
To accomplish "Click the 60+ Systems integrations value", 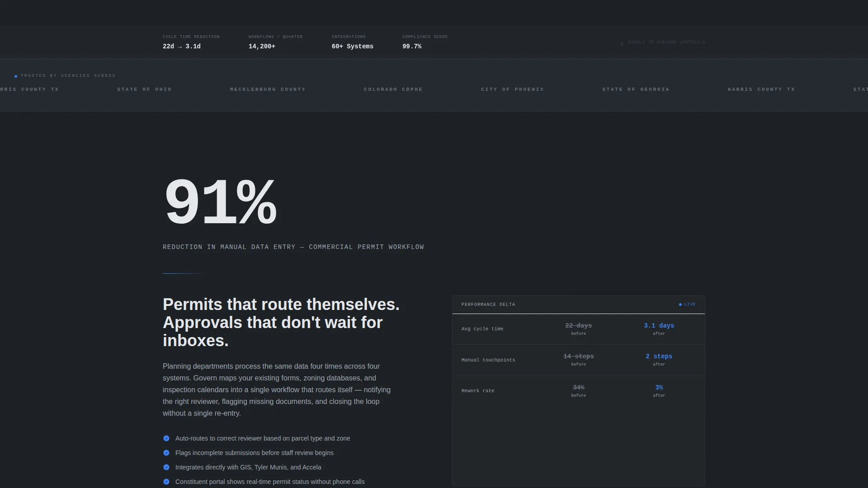I will click(353, 47).
